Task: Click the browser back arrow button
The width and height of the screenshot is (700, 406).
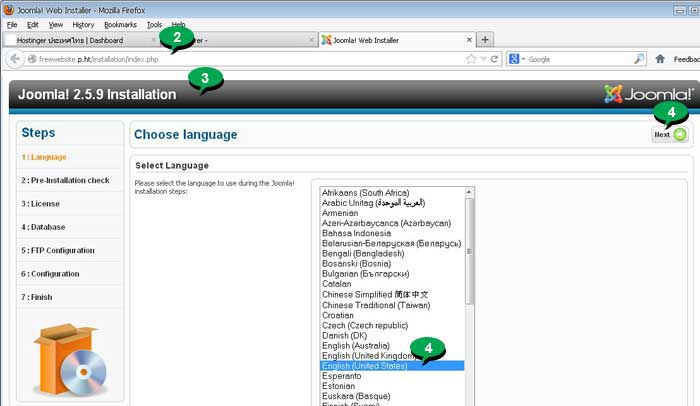Action: click(x=15, y=59)
